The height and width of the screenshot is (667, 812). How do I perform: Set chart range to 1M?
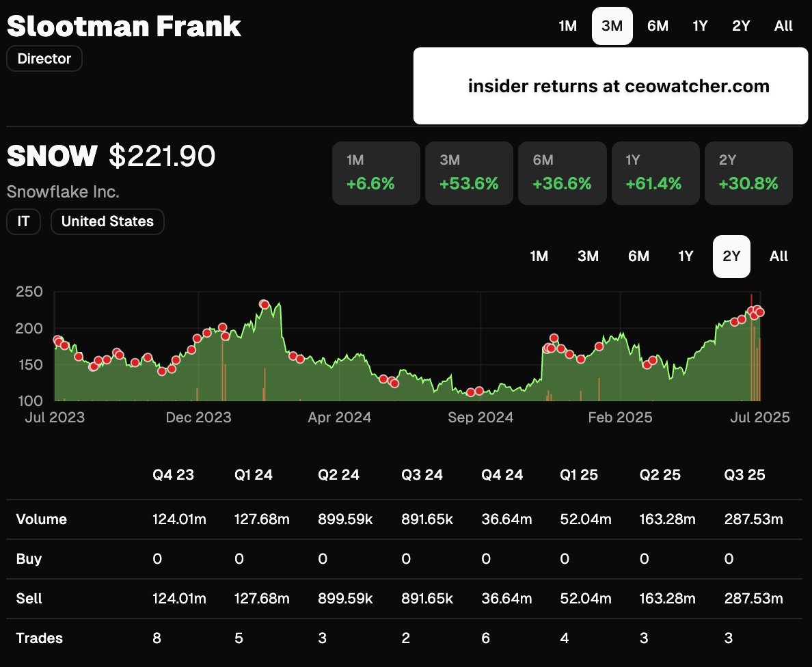(539, 256)
